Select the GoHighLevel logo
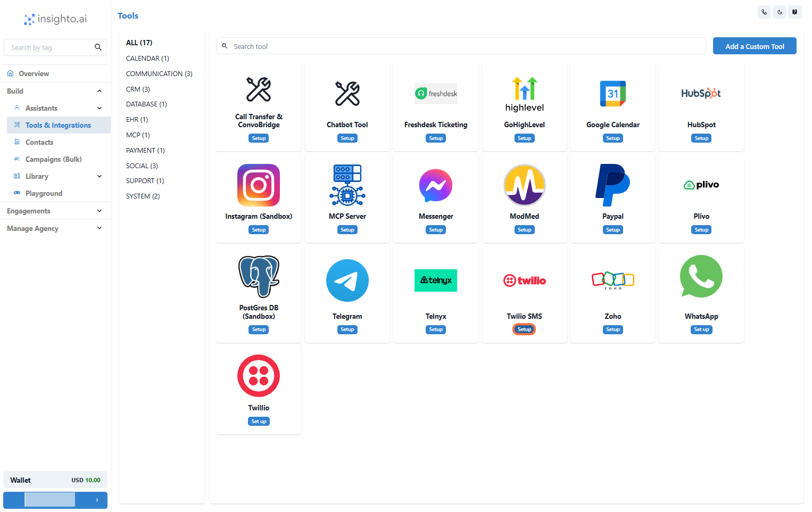 pos(525,94)
